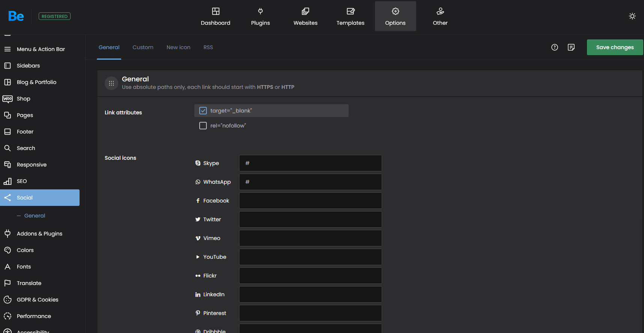This screenshot has width=644, height=333.
Task: Click the Flickr dots icon
Action: coord(198,276)
